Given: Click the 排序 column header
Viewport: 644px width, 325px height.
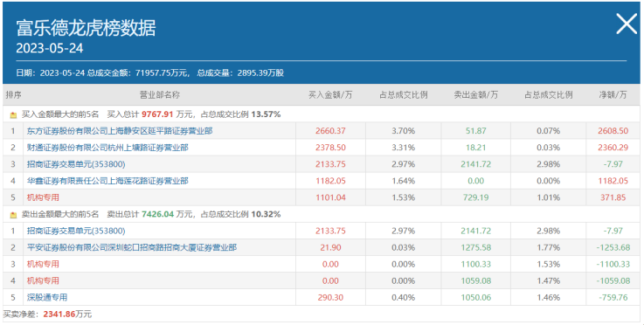Looking at the screenshot, I should [13, 95].
